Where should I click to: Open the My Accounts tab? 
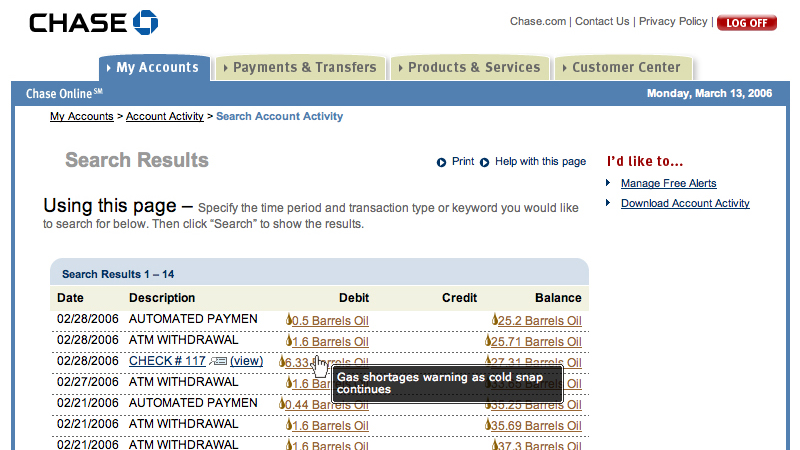[x=155, y=67]
